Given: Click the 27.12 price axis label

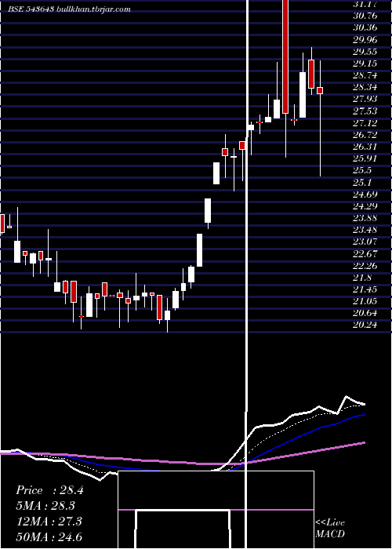Looking at the screenshot, I should [x=365, y=123].
